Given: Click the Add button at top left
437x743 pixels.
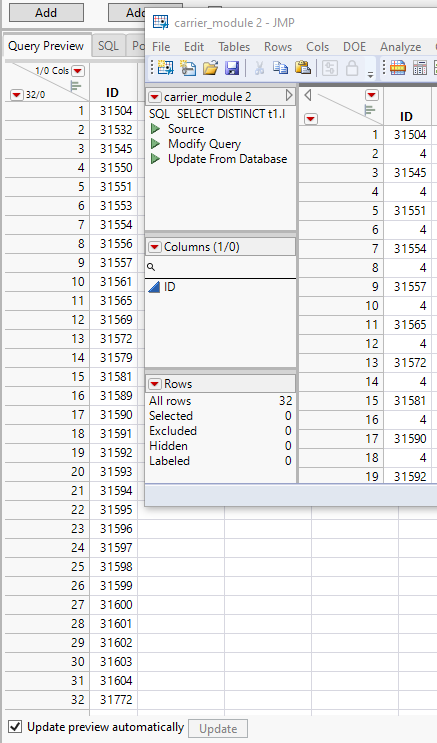Looking at the screenshot, I should (46, 12).
